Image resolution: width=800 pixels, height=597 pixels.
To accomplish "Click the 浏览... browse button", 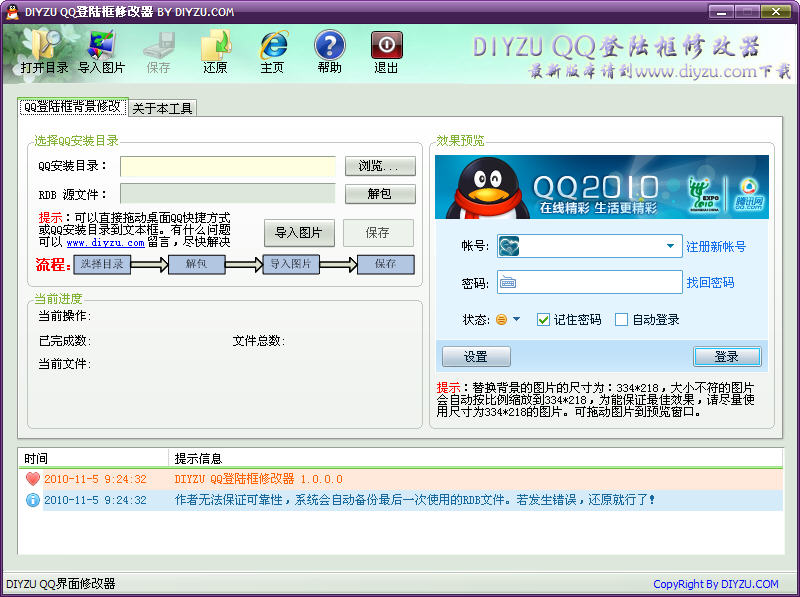I will coord(379,166).
